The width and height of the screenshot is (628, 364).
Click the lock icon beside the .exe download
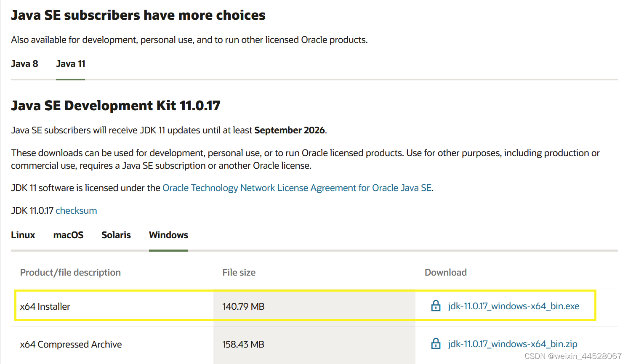pyautogui.click(x=436, y=306)
